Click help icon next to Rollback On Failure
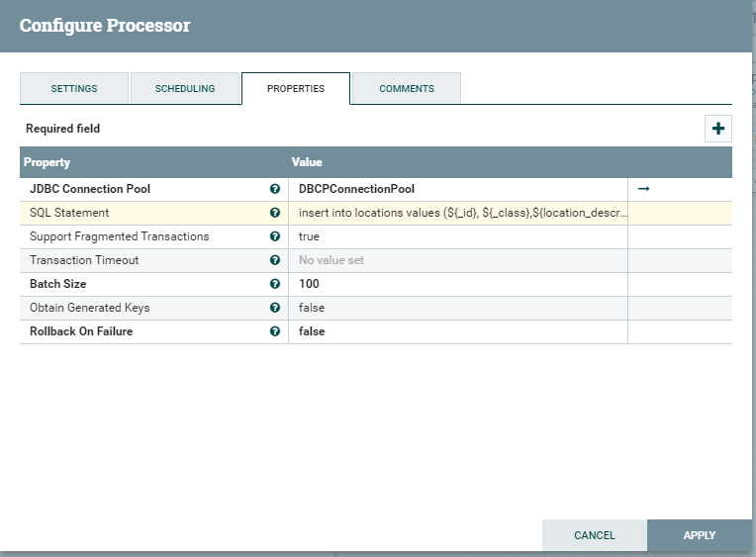The height and width of the screenshot is (557, 756). pyautogui.click(x=275, y=331)
